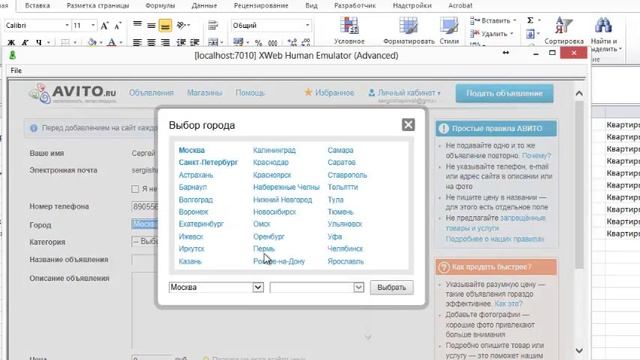Open Условное formatting button in Excel
The image size is (640, 360).
coord(349,31)
